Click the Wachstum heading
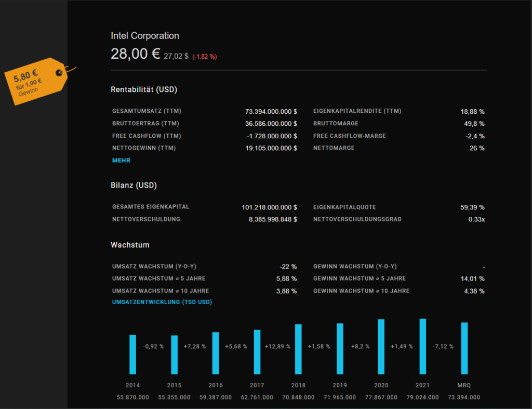Viewport: 532px width, 409px height. point(130,245)
